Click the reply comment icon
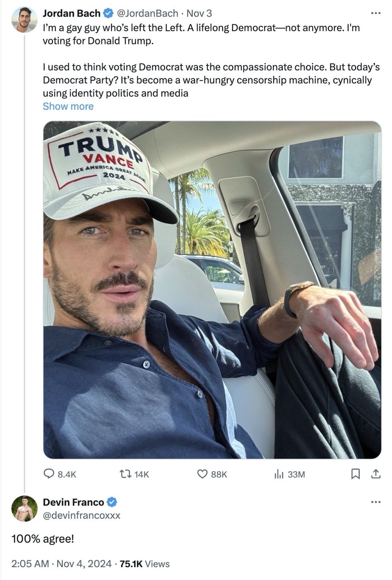The height and width of the screenshot is (580, 392). pos(49,474)
